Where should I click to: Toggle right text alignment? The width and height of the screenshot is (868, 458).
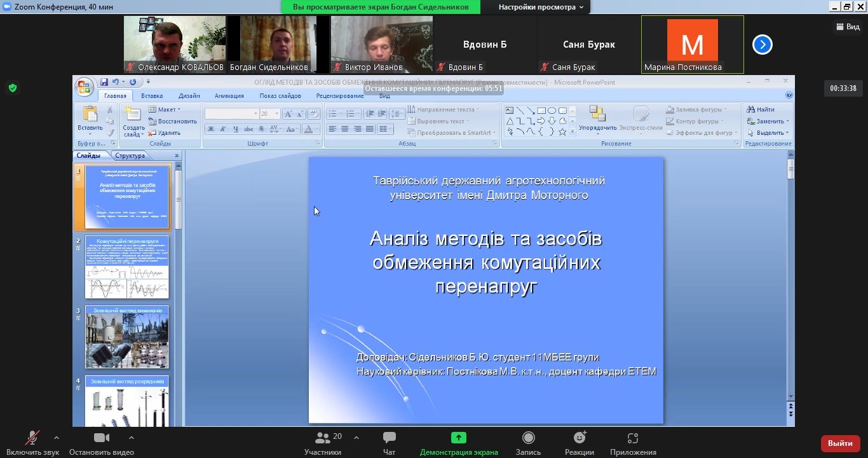[357, 129]
